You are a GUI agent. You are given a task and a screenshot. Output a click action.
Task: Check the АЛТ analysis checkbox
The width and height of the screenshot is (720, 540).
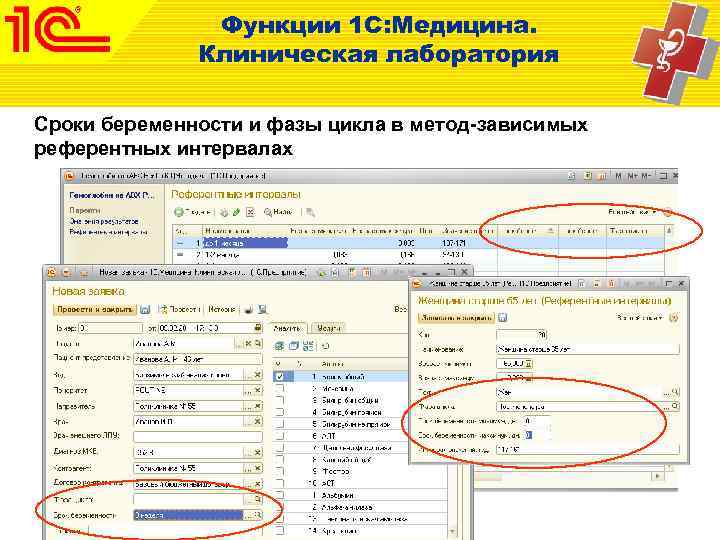click(x=280, y=436)
